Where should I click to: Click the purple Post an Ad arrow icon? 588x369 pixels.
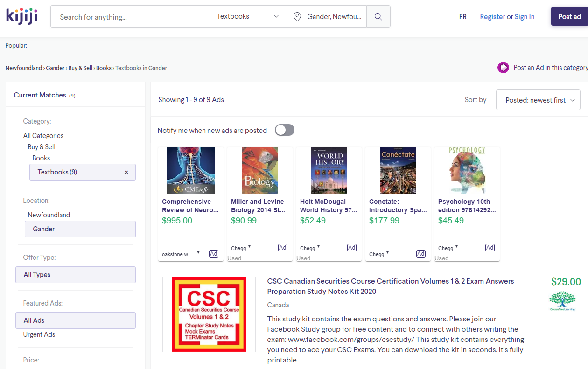[x=503, y=68]
